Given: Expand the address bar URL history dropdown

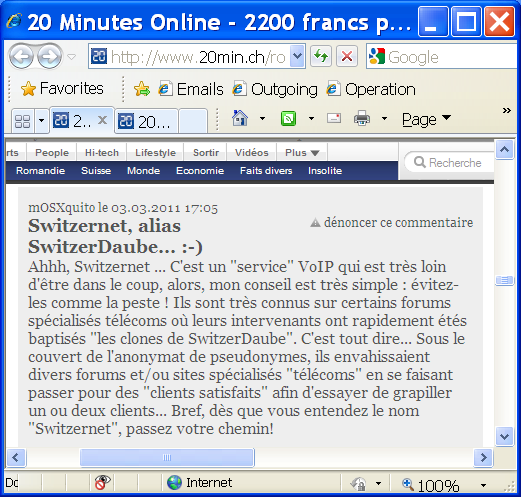Looking at the screenshot, I should coord(297,56).
